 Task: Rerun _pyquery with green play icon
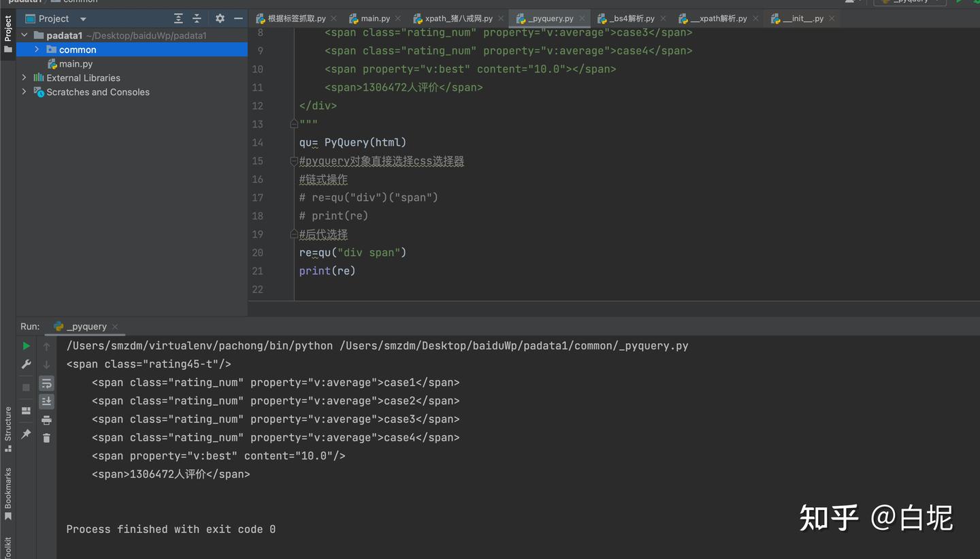pos(26,346)
